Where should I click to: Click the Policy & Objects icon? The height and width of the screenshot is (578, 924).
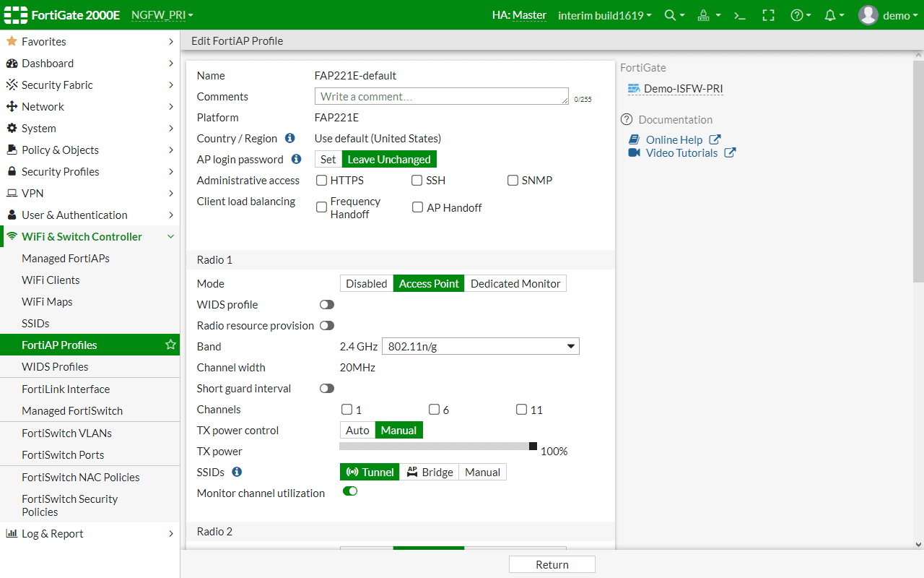click(x=12, y=150)
